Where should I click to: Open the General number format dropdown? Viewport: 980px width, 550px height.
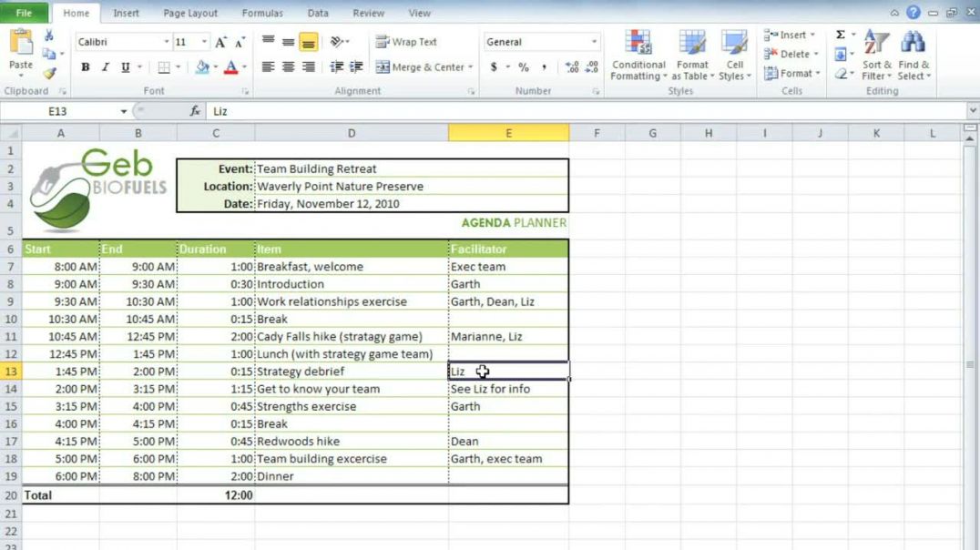(x=594, y=42)
